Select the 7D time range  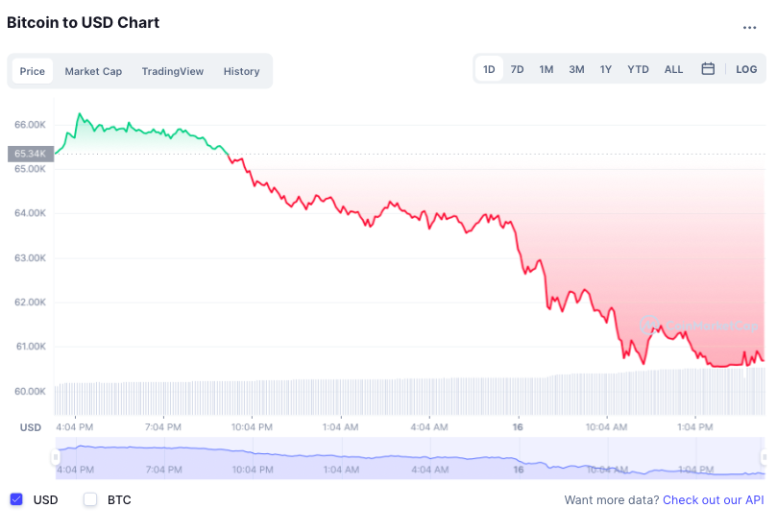point(517,69)
